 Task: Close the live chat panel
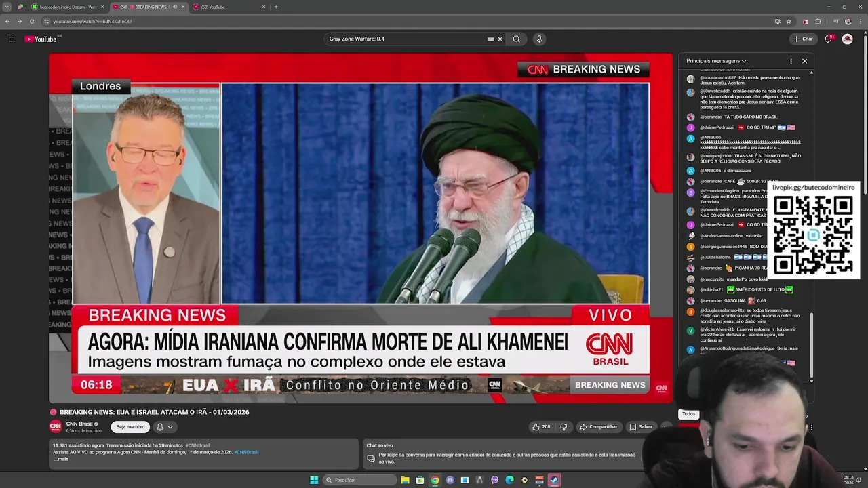[805, 61]
